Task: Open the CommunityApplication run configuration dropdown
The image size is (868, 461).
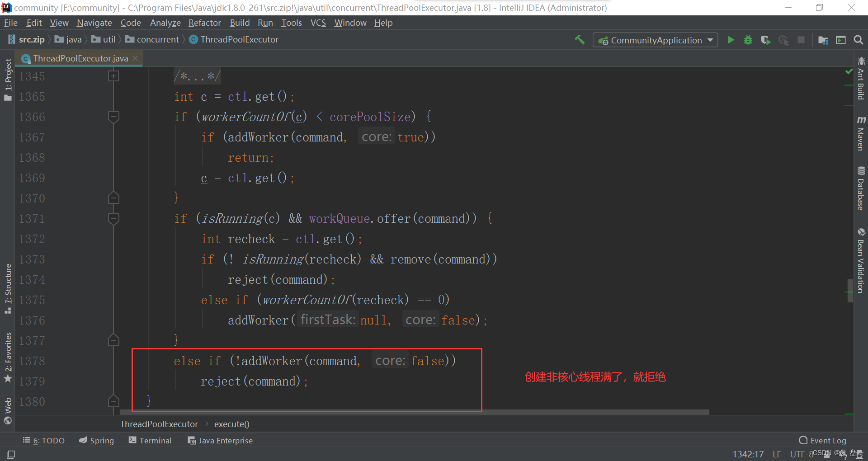Action: click(655, 40)
